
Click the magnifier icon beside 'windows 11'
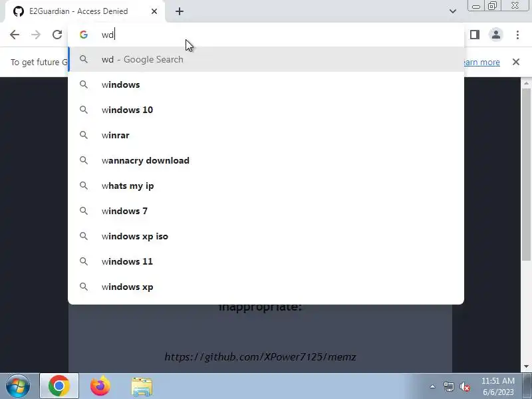84,261
